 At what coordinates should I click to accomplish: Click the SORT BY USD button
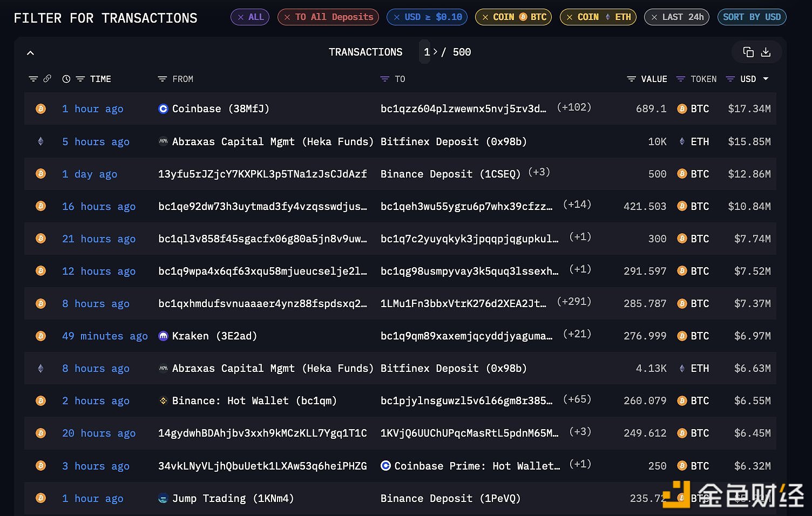click(x=752, y=17)
